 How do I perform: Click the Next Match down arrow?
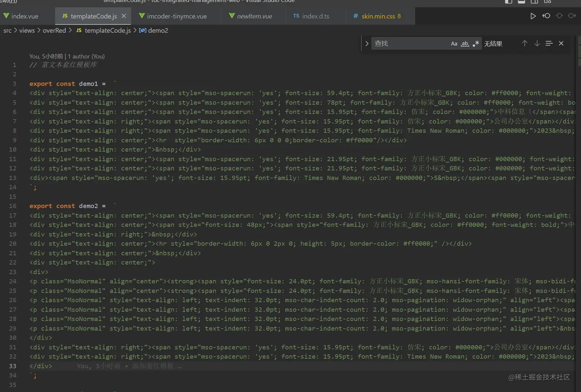click(537, 43)
